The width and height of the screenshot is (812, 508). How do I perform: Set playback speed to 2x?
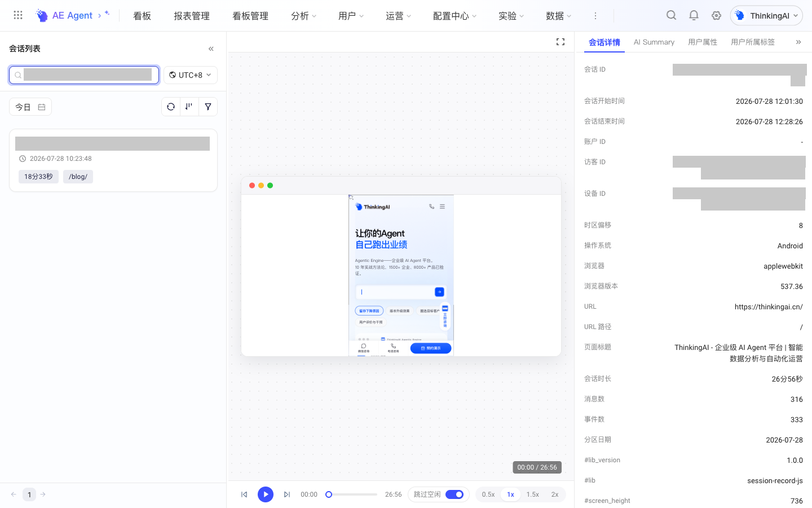[555, 494]
